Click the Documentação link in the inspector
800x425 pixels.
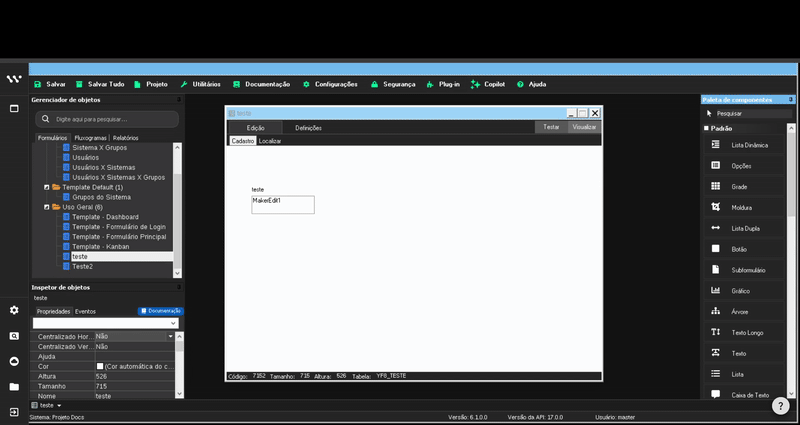[x=160, y=311]
